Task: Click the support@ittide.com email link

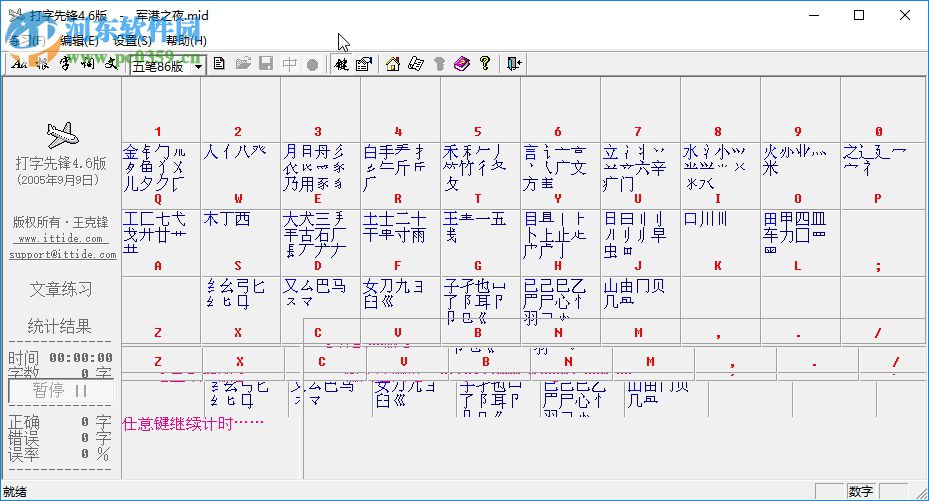Action: point(63,254)
